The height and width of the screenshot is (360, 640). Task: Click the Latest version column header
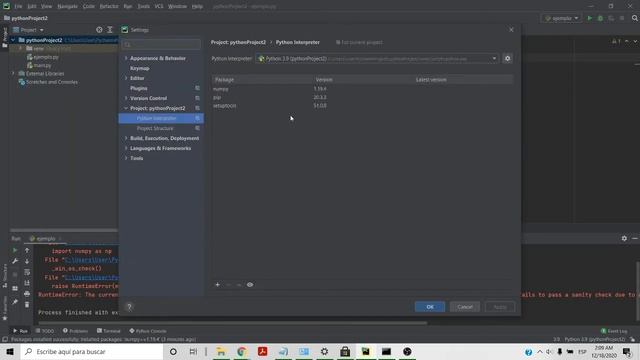click(x=431, y=80)
